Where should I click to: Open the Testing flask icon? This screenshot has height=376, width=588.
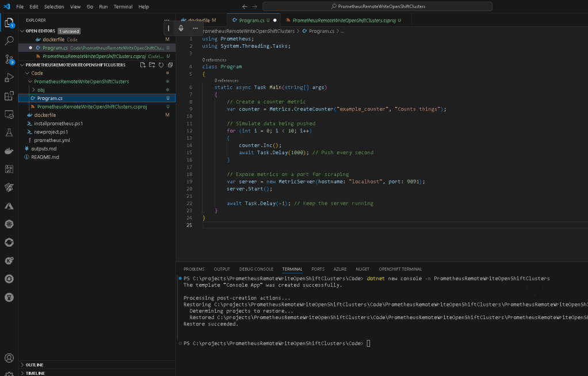[x=9, y=132]
